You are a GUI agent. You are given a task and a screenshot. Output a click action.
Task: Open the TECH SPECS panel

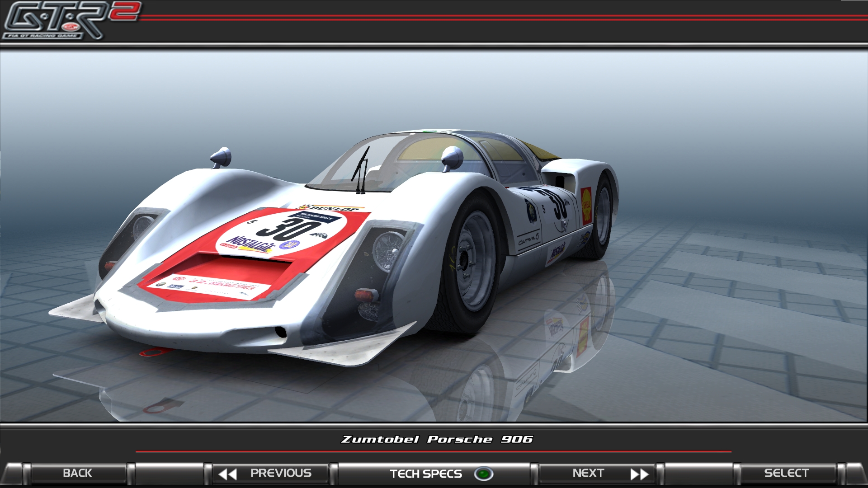click(x=434, y=474)
